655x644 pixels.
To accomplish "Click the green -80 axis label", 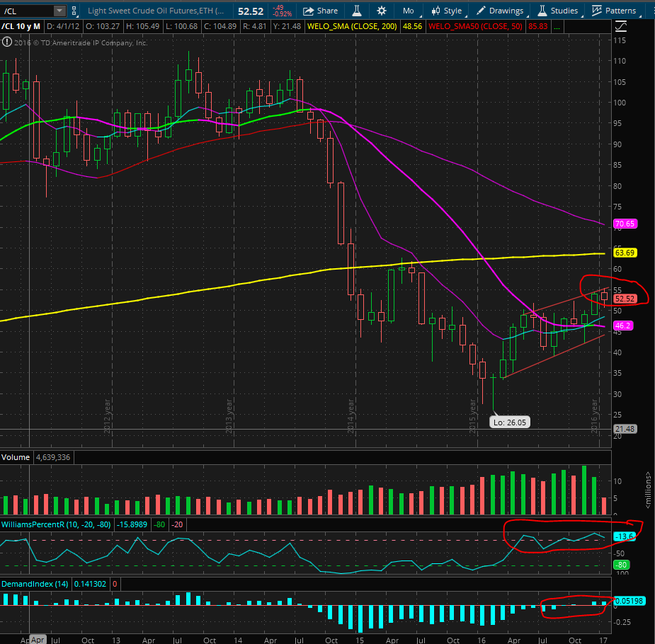I will [621, 565].
